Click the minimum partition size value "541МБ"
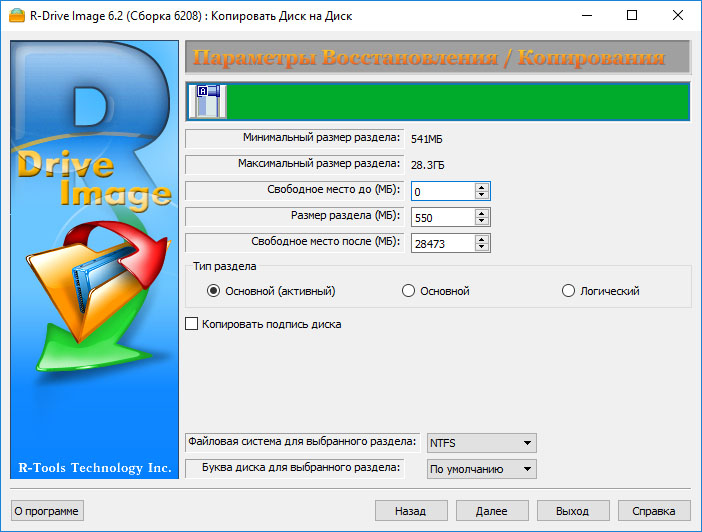Image resolution: width=702 pixels, height=532 pixels. (x=427, y=139)
